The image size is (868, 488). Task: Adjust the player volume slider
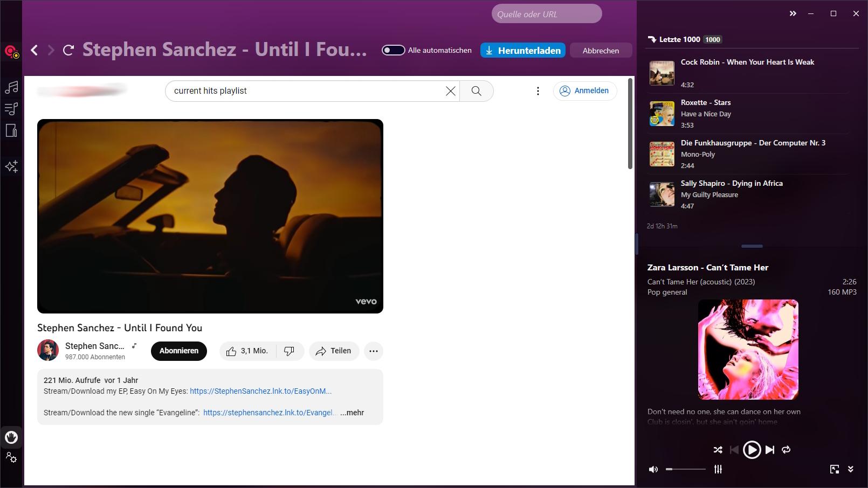[x=685, y=470]
